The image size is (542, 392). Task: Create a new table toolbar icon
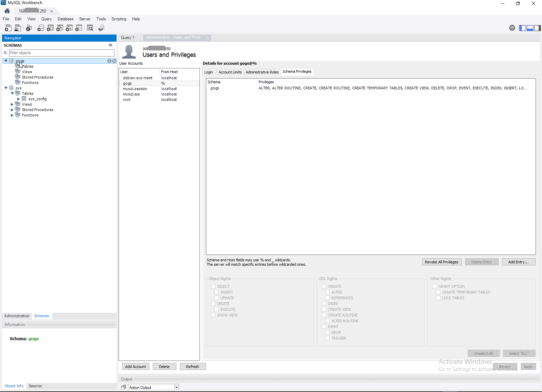(50, 28)
